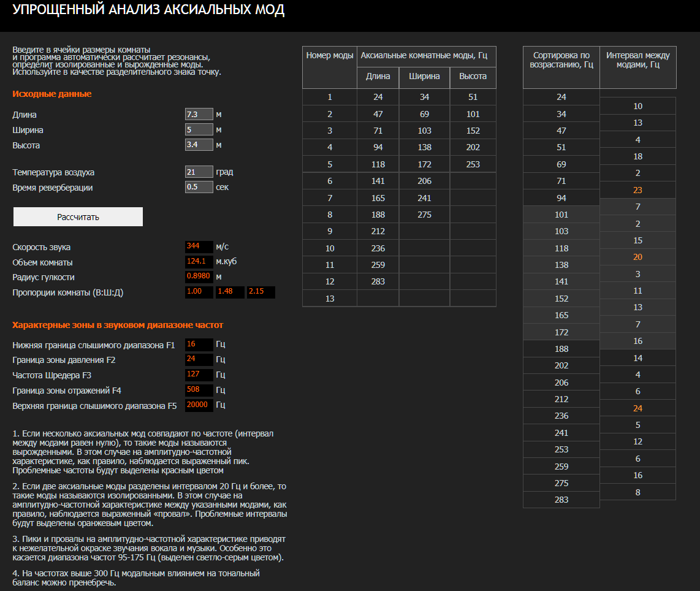The width and height of the screenshot is (700, 591).
Task: Click the Частота Шредера F3 value 127
Action: tap(199, 375)
